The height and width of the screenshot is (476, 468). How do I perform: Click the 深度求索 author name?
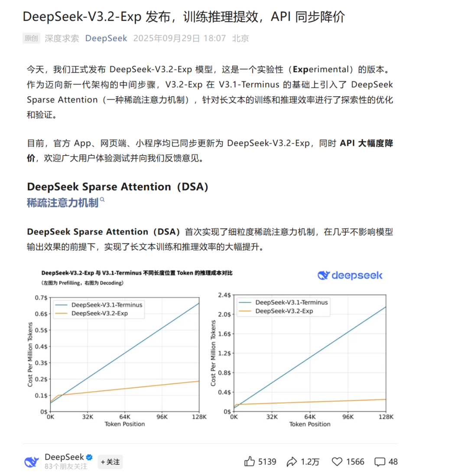[x=62, y=38]
